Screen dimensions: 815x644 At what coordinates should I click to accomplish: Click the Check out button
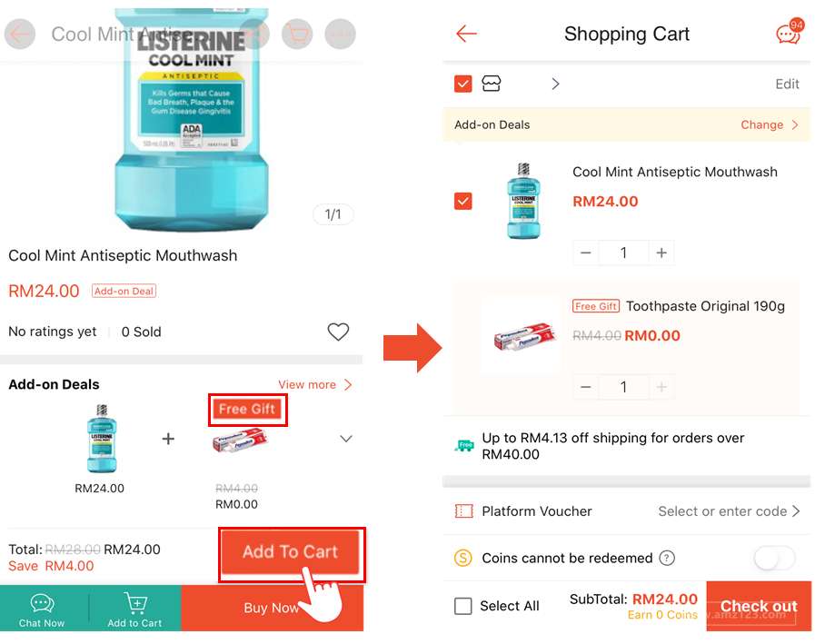758,606
